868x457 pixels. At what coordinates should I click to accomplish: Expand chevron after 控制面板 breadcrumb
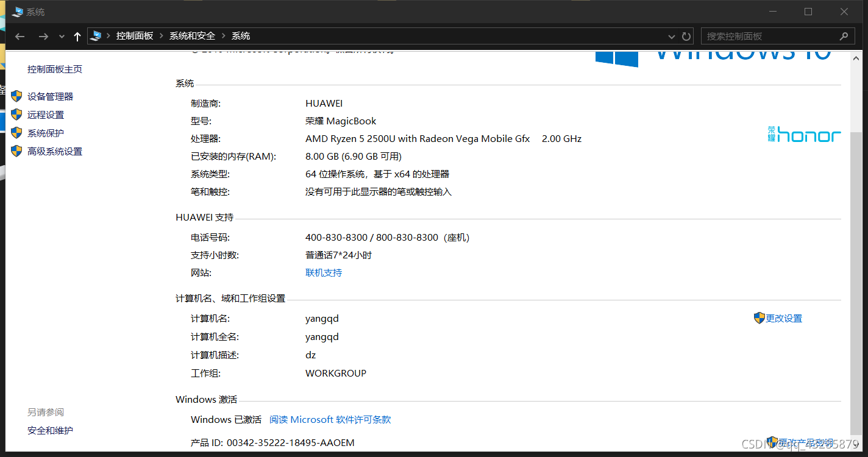162,36
